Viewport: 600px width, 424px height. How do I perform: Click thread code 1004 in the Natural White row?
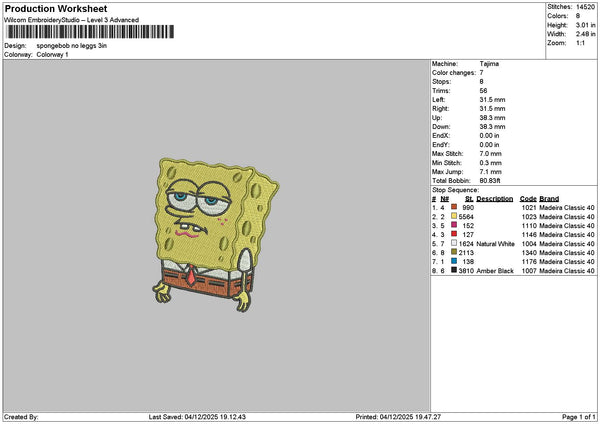pyautogui.click(x=529, y=244)
